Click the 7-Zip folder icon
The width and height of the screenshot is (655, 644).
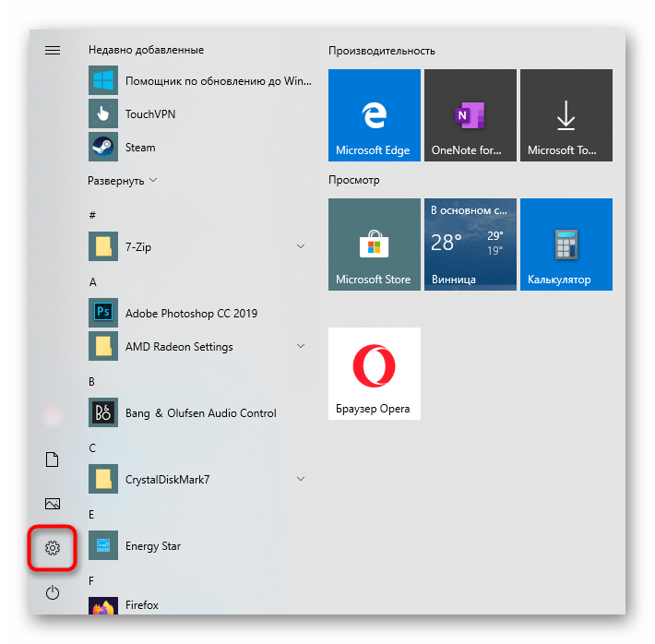click(103, 246)
